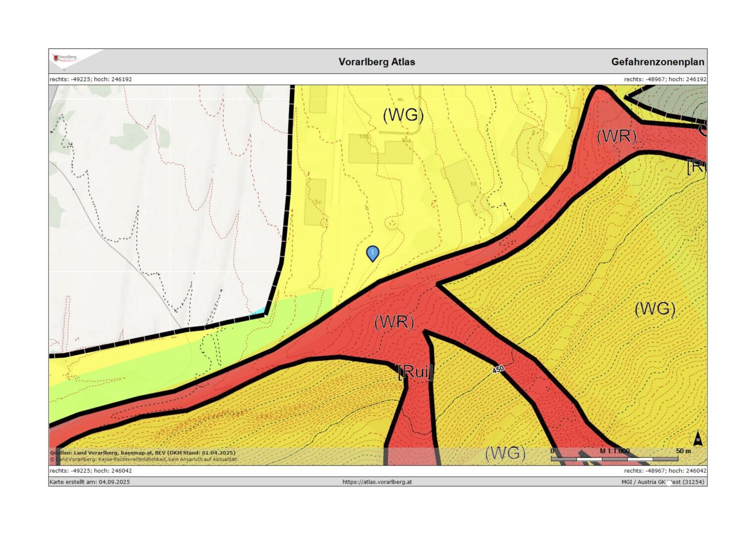Click the Gefahrenzonenplan heading
Screen dimensions: 756x535
click(x=657, y=62)
